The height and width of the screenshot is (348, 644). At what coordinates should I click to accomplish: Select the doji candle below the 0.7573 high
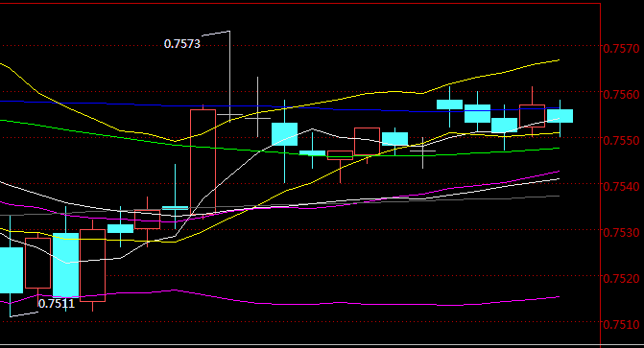click(229, 114)
